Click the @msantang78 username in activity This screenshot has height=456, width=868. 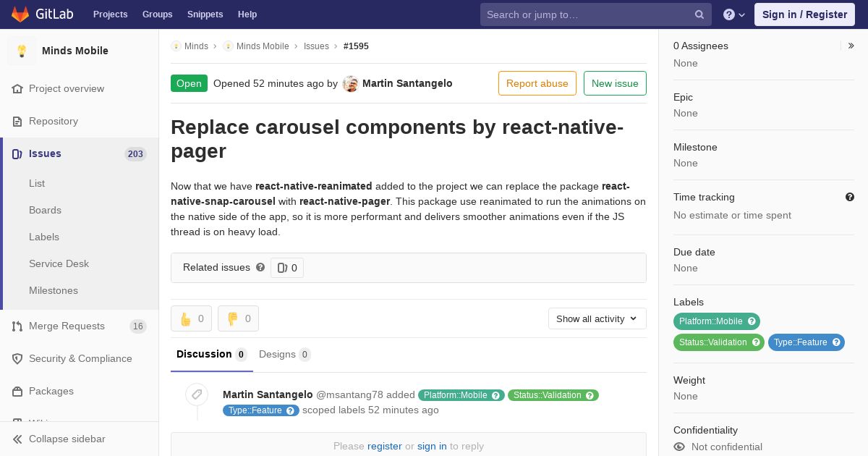[x=349, y=394]
